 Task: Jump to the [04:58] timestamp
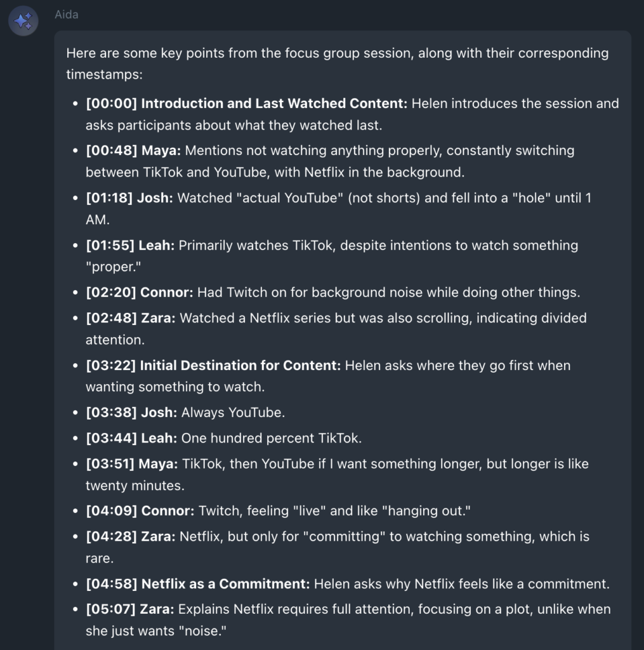pos(111,583)
